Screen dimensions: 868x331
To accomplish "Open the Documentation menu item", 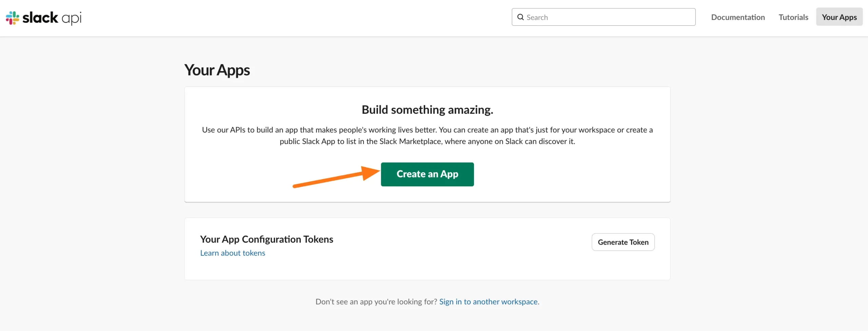I will click(x=738, y=17).
